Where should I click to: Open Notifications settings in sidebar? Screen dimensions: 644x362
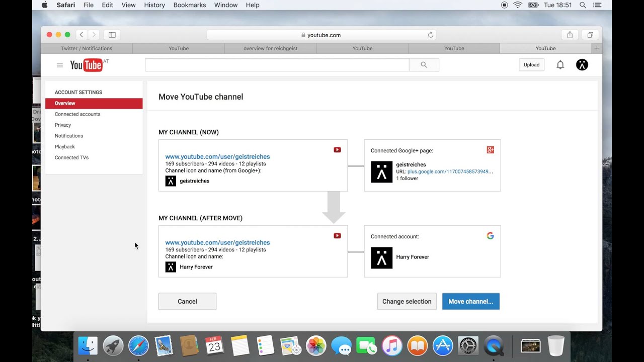pos(69,136)
